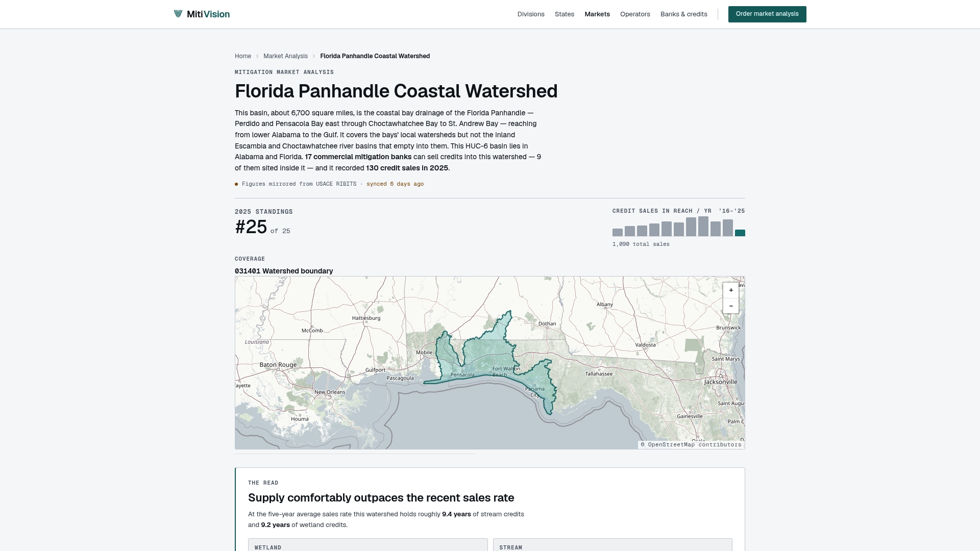Viewport: 980px width, 551px height.
Task: Open the Divisions nav item
Action: (x=531, y=14)
